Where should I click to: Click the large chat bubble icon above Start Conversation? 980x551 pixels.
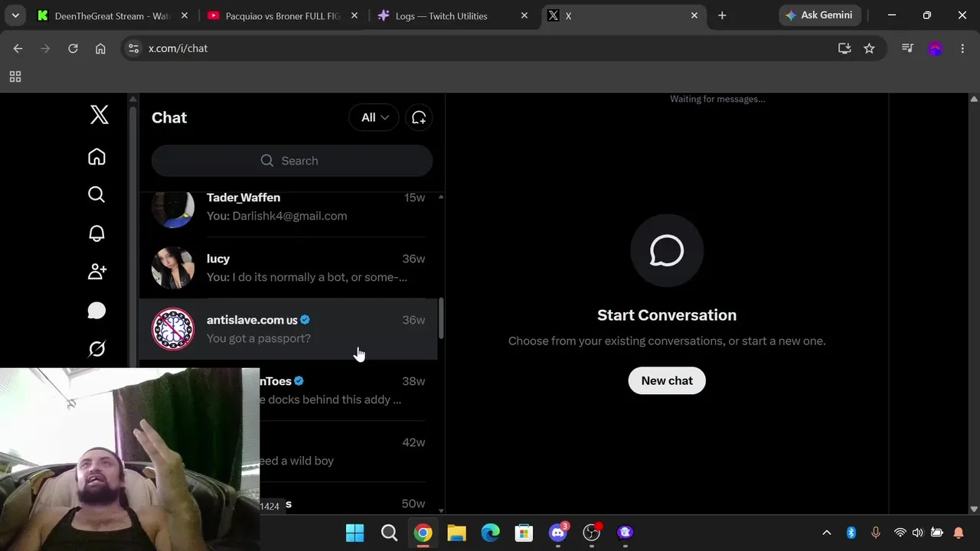coord(667,251)
